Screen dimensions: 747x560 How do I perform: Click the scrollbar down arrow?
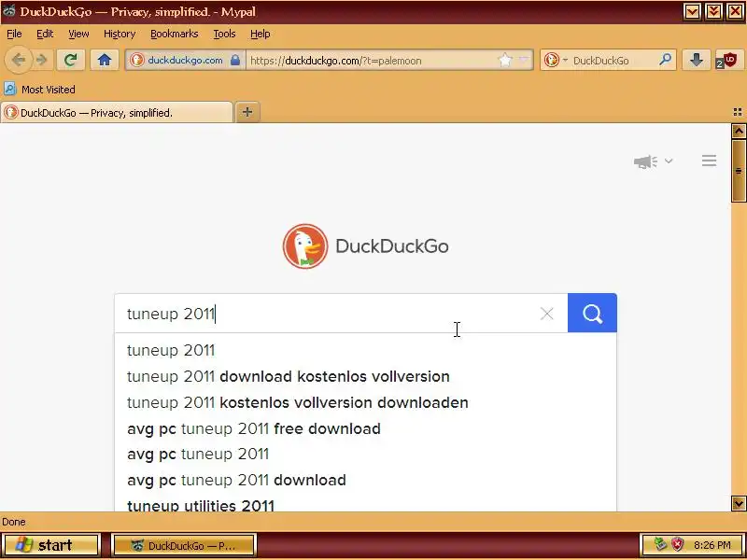click(739, 503)
